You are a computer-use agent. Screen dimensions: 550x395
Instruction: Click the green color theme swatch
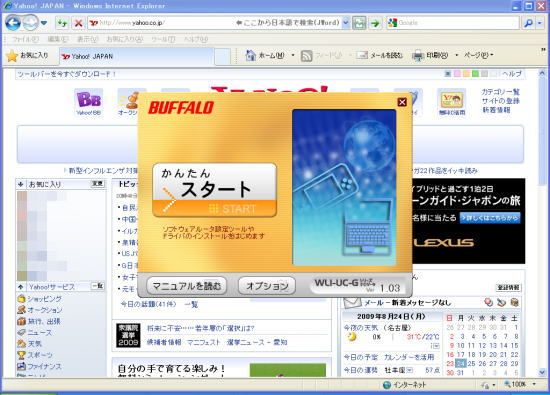[x=475, y=74]
